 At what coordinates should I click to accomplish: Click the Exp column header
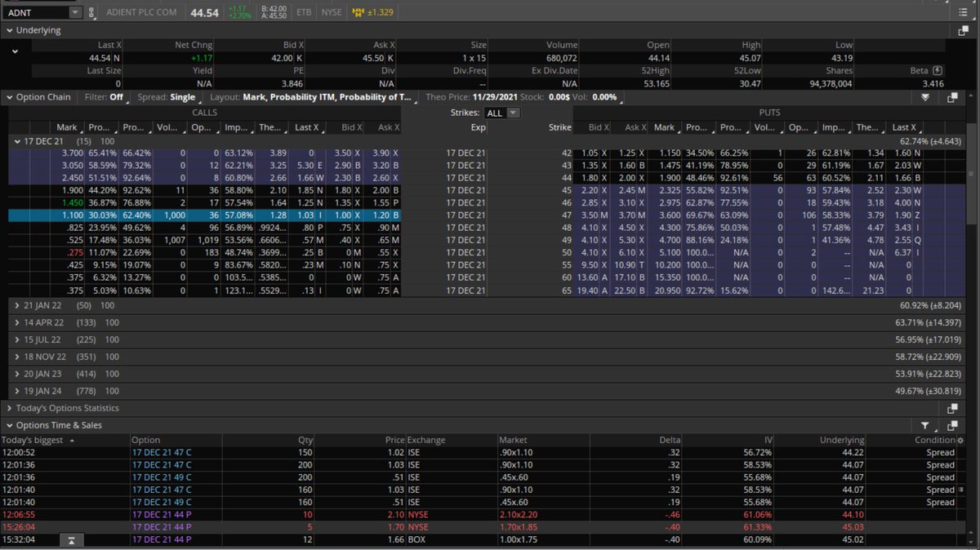tap(479, 127)
